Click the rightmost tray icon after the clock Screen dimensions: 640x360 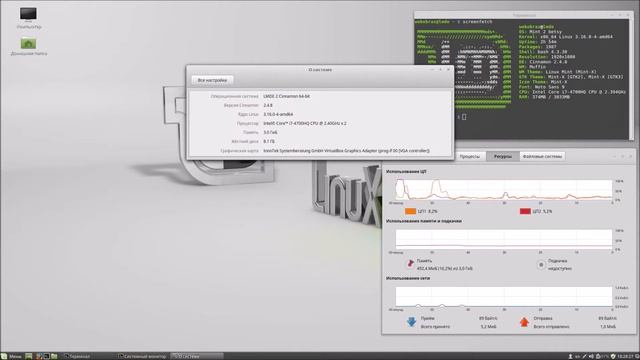pyautogui.click(x=637, y=356)
